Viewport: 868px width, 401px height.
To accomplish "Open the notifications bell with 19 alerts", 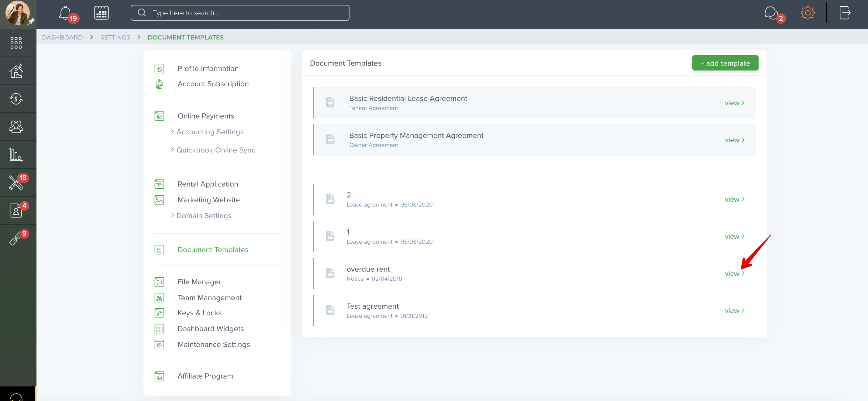I will [x=65, y=13].
